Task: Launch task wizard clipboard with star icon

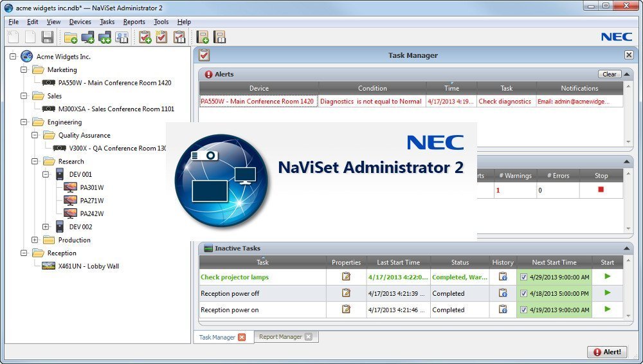Action: click(161, 37)
